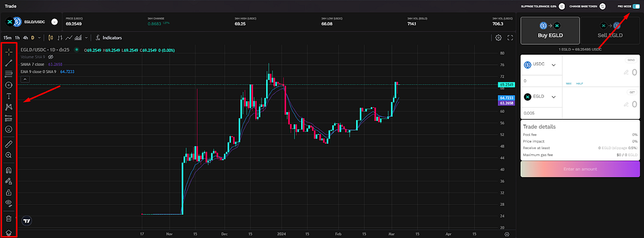Toggle stay in drawing mode

pyautogui.click(x=9, y=181)
